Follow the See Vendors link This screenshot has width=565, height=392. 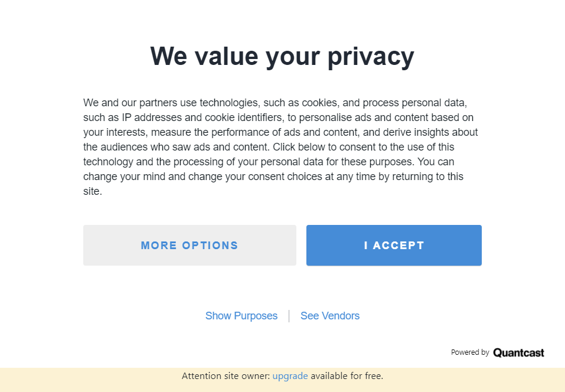[330, 316]
